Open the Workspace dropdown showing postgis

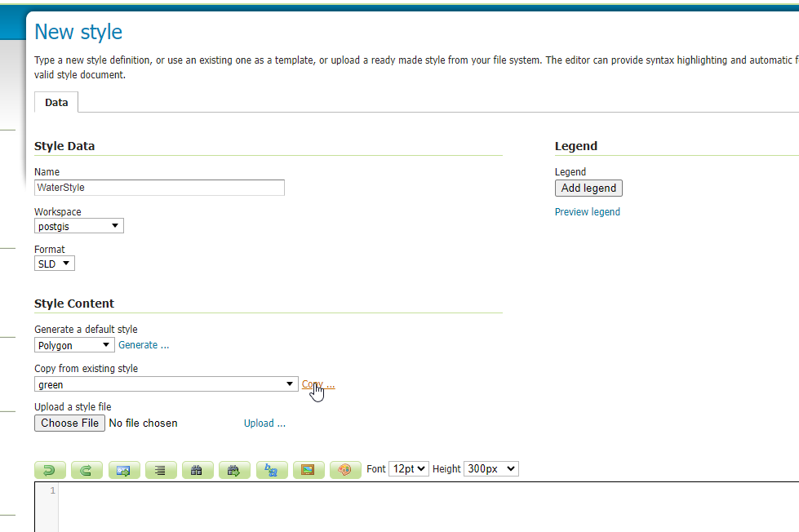coord(79,226)
